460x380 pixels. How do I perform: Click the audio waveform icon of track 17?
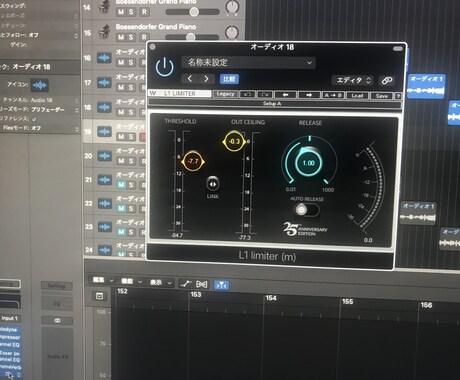[104, 82]
